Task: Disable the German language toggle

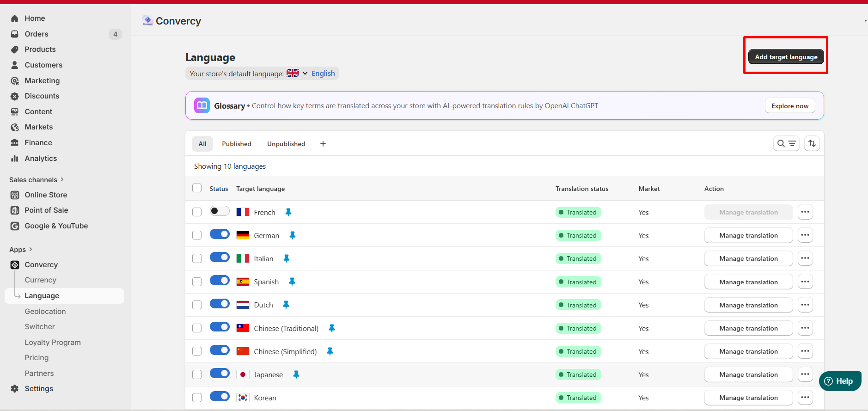Action: coord(220,234)
